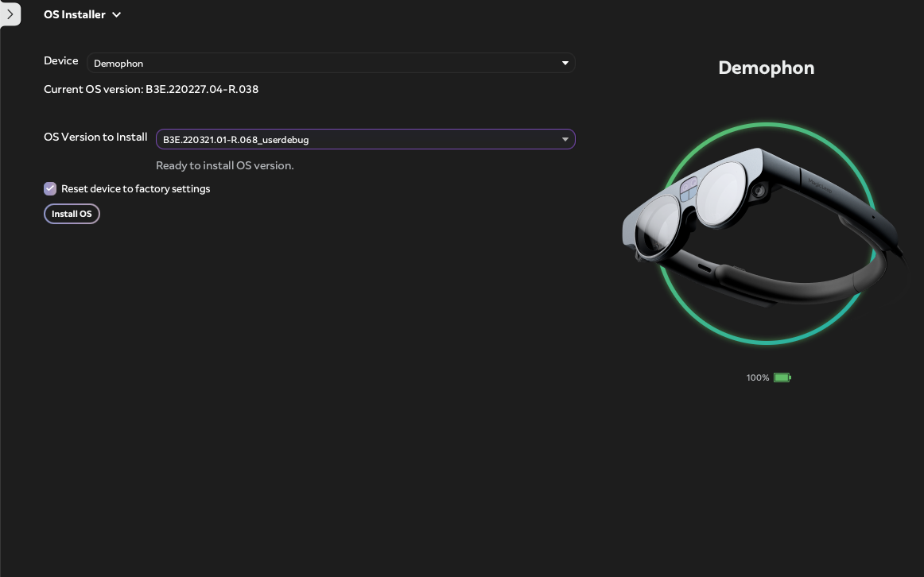
Task: Click the sidebar expand arrow icon
Action: click(x=10, y=14)
